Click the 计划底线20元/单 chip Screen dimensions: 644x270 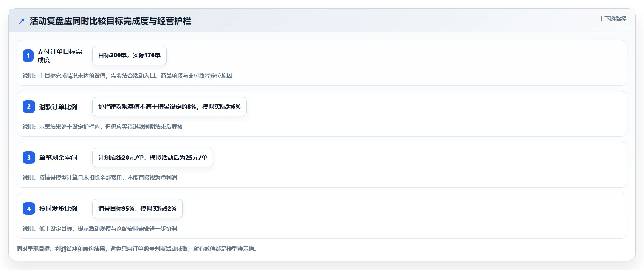pyautogui.click(x=153, y=157)
